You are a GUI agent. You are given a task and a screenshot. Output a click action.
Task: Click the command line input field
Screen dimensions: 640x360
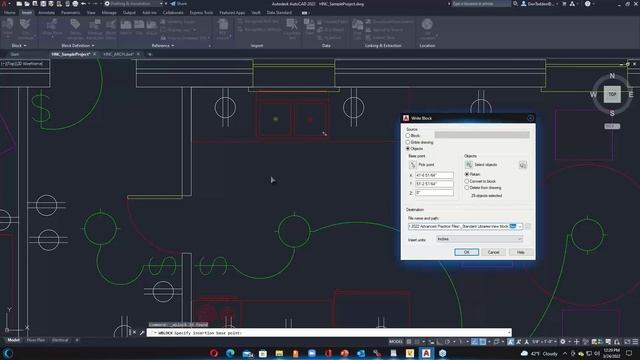tap(329, 333)
